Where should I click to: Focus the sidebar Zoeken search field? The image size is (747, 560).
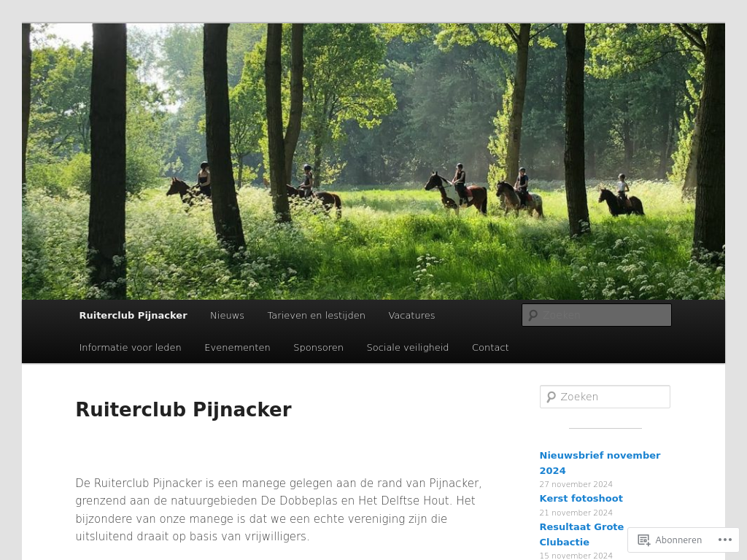(605, 397)
